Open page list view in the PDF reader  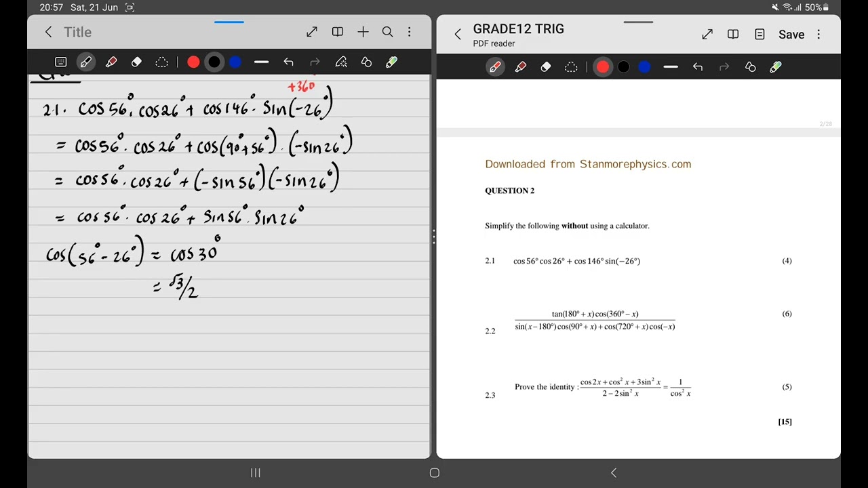[x=759, y=35]
